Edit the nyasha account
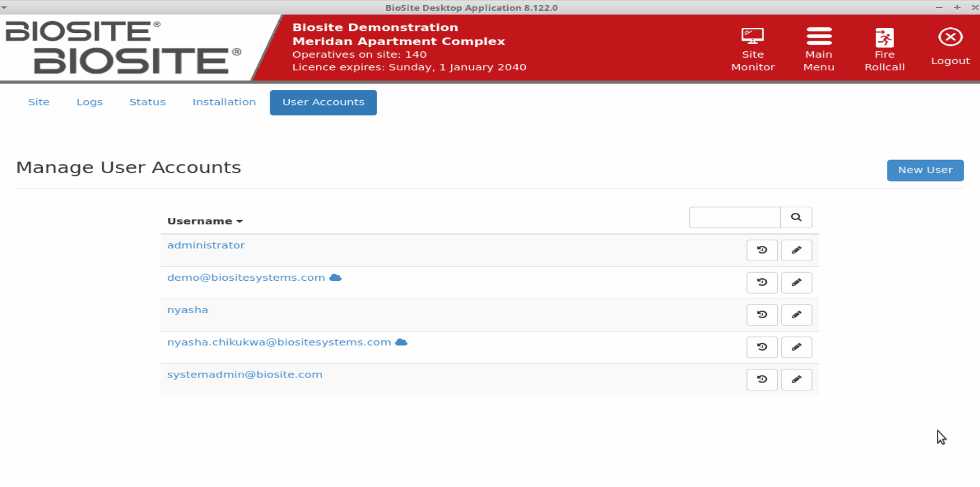The height and width of the screenshot is (487, 980). point(796,315)
